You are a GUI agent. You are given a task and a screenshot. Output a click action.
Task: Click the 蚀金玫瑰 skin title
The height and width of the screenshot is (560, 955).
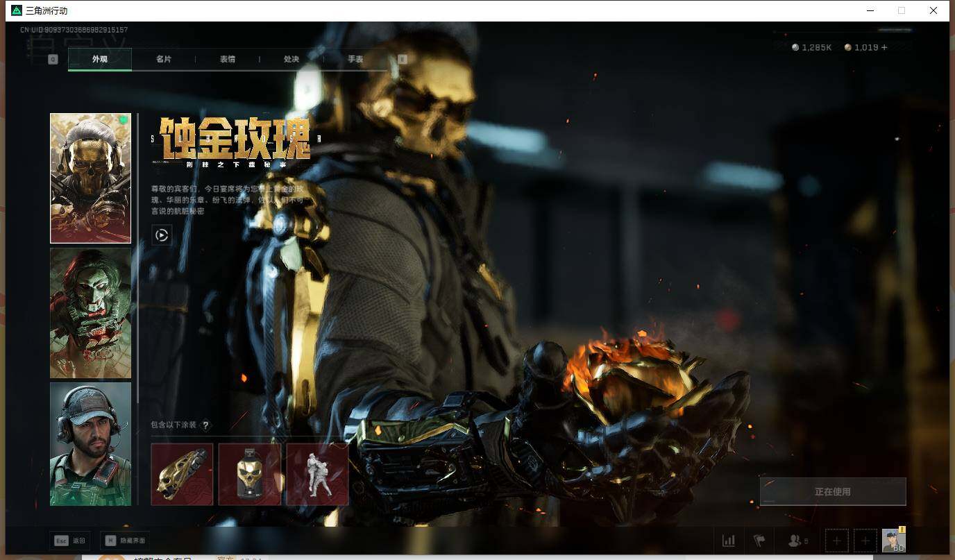point(235,138)
